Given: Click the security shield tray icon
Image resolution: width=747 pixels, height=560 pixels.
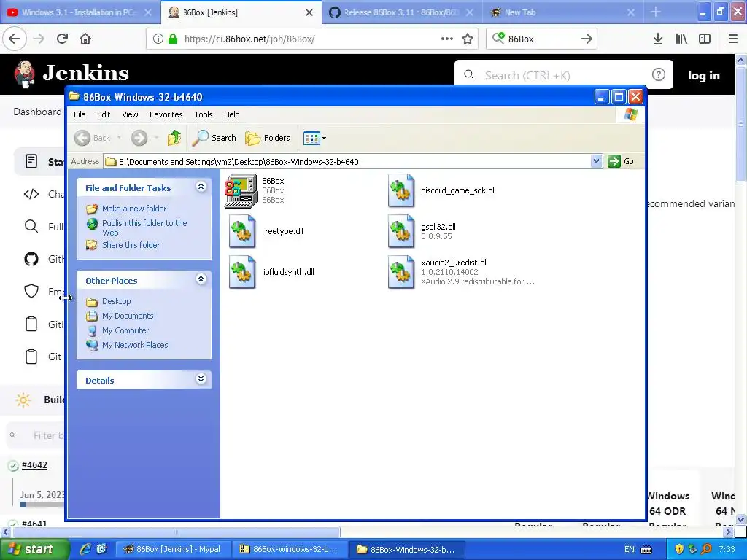Looking at the screenshot, I should (x=679, y=549).
